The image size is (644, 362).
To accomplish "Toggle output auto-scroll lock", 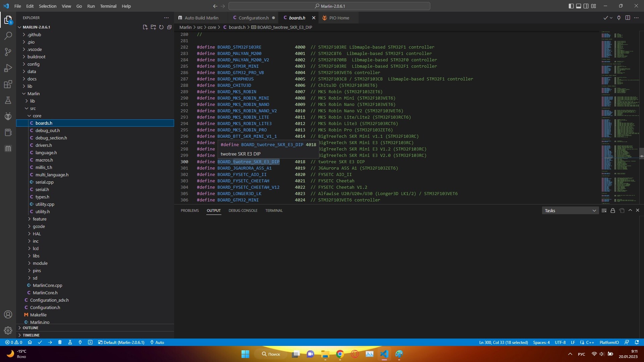I will pos(613,210).
